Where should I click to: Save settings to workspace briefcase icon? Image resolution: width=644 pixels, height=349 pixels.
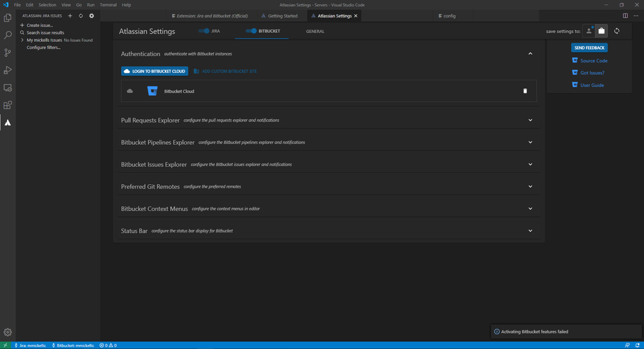(601, 31)
